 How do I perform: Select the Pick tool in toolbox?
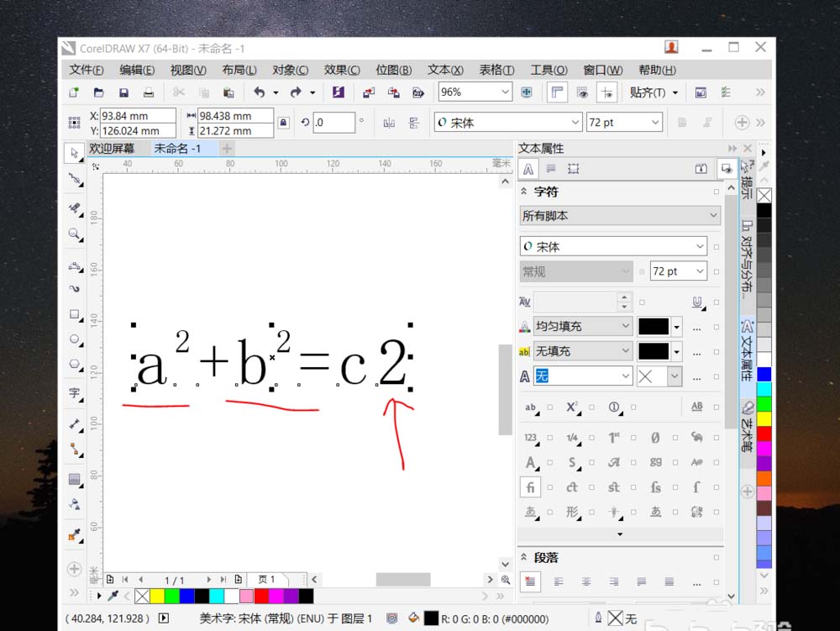tap(75, 153)
